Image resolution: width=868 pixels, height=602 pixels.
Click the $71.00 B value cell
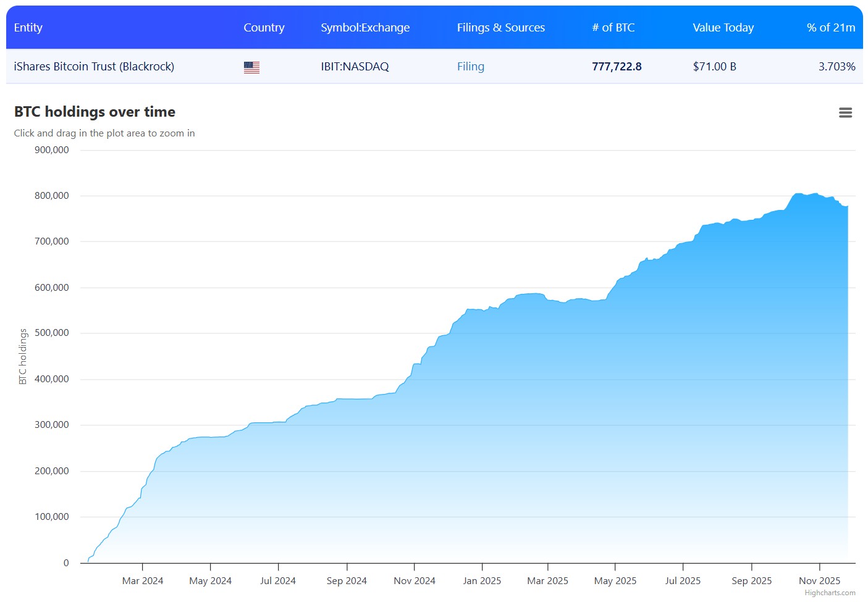[714, 67]
